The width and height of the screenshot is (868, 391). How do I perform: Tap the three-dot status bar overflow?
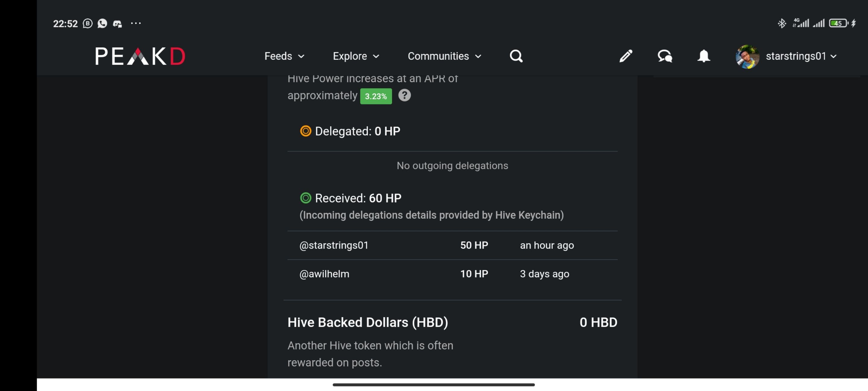(136, 23)
